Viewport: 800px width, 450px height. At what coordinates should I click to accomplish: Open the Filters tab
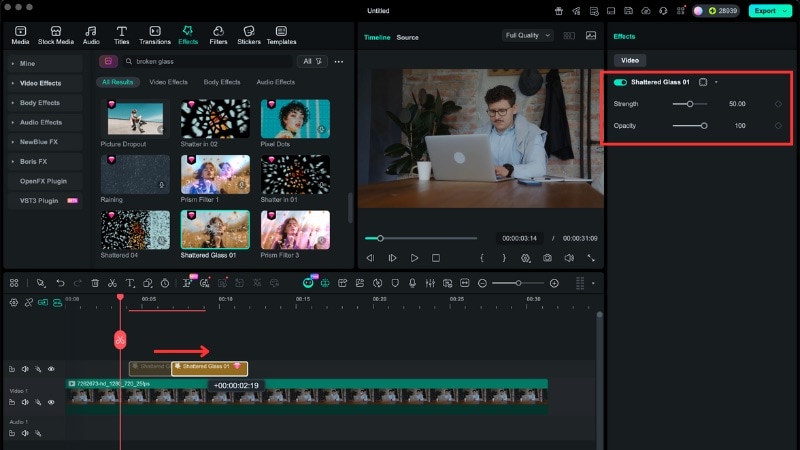(x=218, y=35)
